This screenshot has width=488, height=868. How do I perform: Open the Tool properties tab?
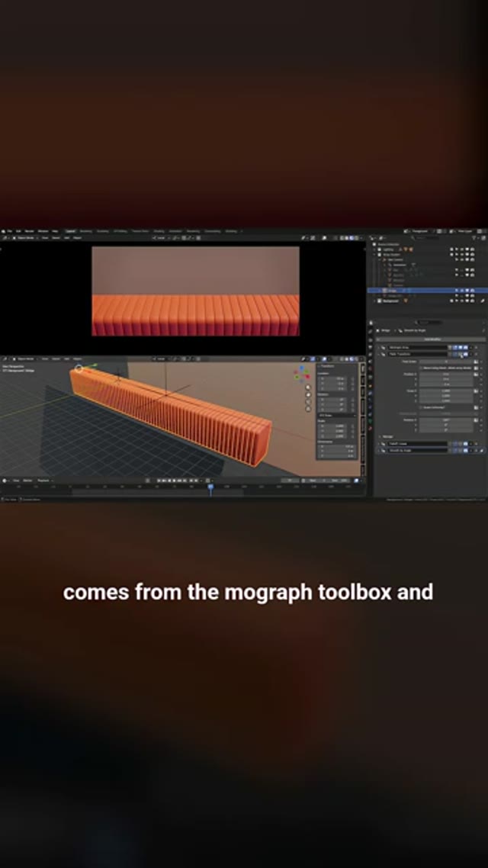coord(370,332)
